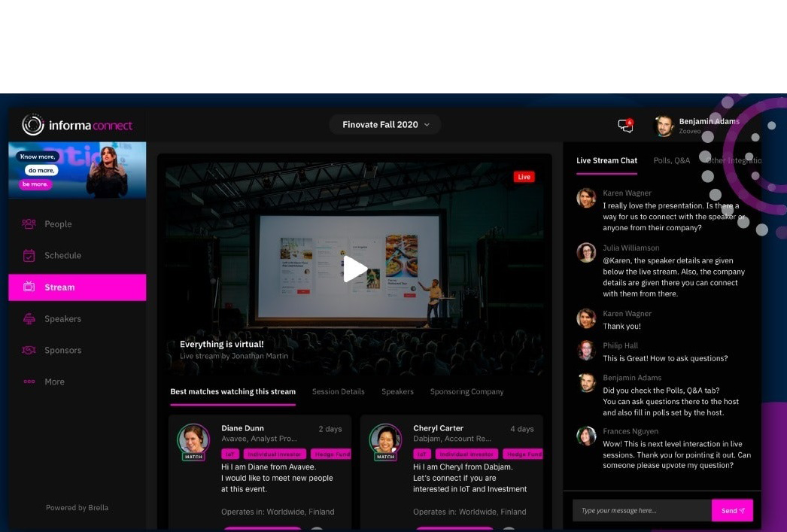Image resolution: width=787 pixels, height=532 pixels.
Task: Click Benjamin Adams' avatar in chat
Action: pos(586,382)
